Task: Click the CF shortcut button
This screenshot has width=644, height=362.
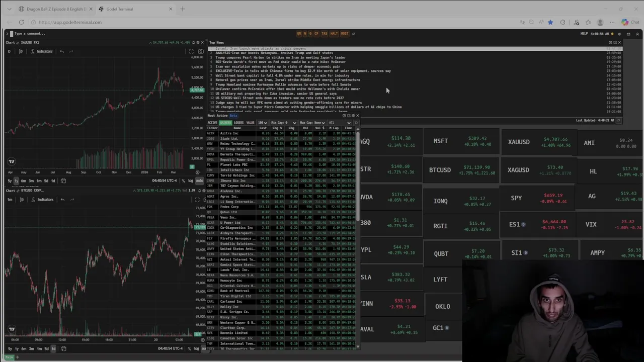Action: [316, 34]
